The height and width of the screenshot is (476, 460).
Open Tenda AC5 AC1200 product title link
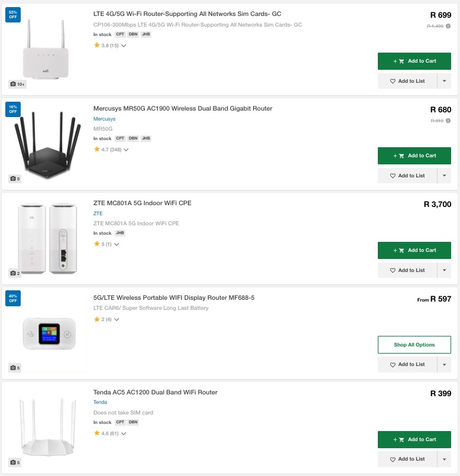[156, 392]
